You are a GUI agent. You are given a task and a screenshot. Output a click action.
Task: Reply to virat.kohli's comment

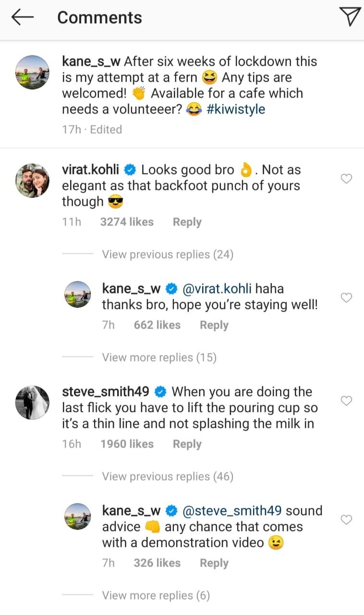[x=187, y=222]
